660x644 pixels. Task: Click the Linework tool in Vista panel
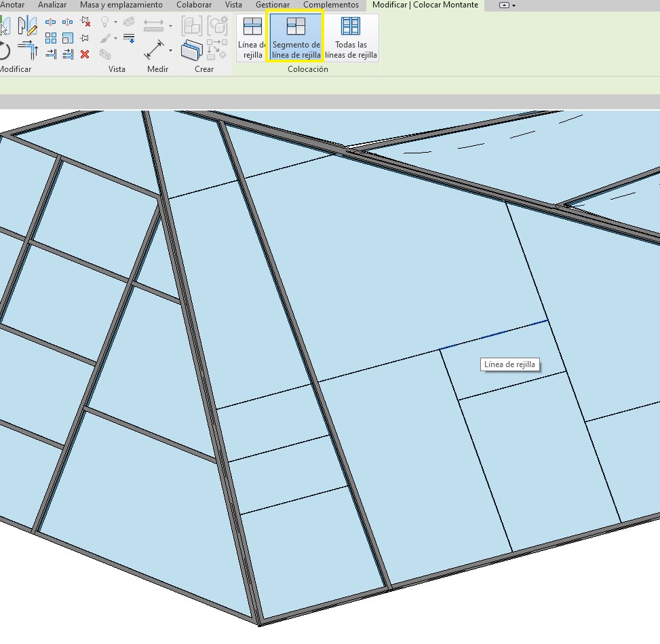pyautogui.click(x=129, y=38)
